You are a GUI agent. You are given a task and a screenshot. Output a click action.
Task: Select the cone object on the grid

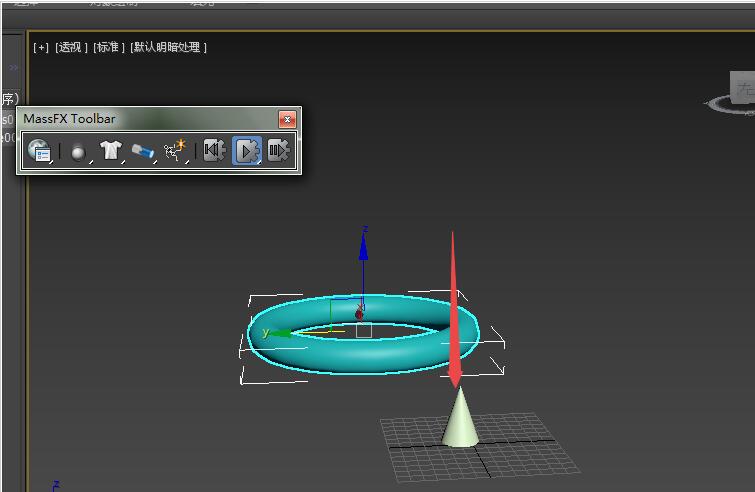coord(460,422)
